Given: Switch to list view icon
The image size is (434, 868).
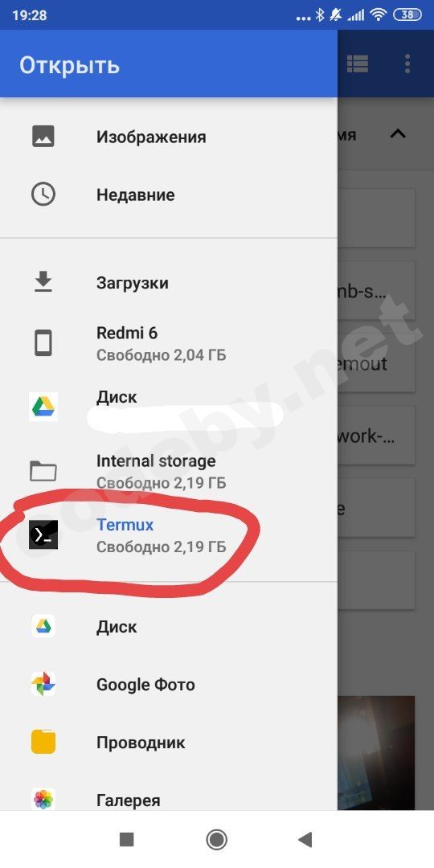Looking at the screenshot, I should click(358, 64).
